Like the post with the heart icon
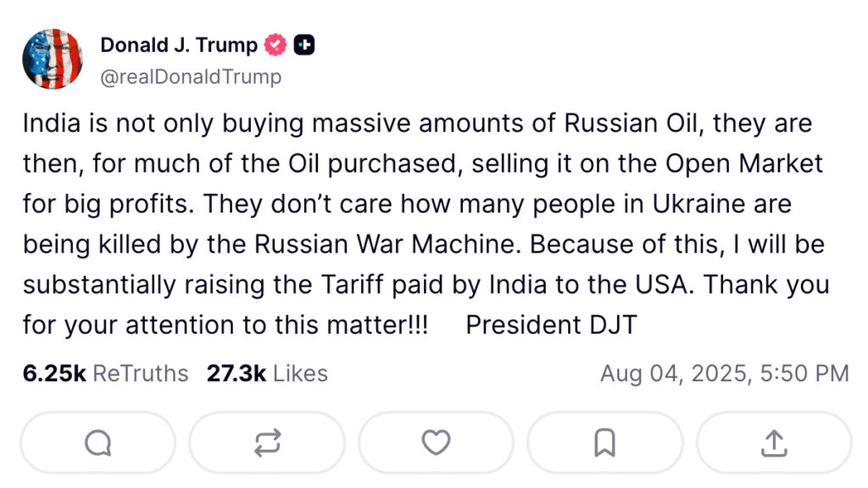868x488 pixels. pos(436,442)
